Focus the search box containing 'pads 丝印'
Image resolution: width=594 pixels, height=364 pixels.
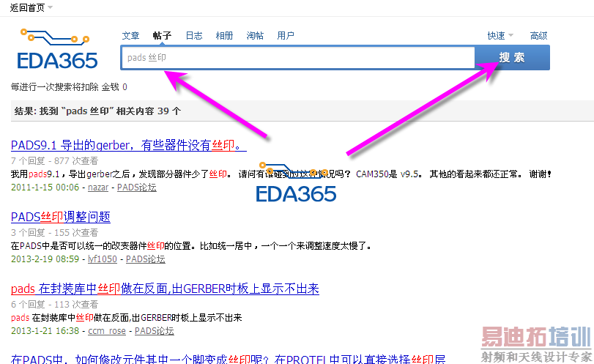tap(298, 58)
